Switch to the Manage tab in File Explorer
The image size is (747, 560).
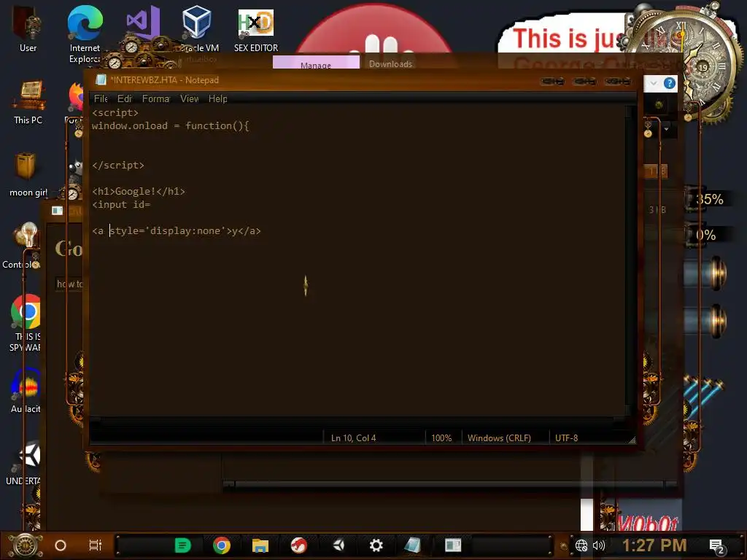tap(316, 63)
